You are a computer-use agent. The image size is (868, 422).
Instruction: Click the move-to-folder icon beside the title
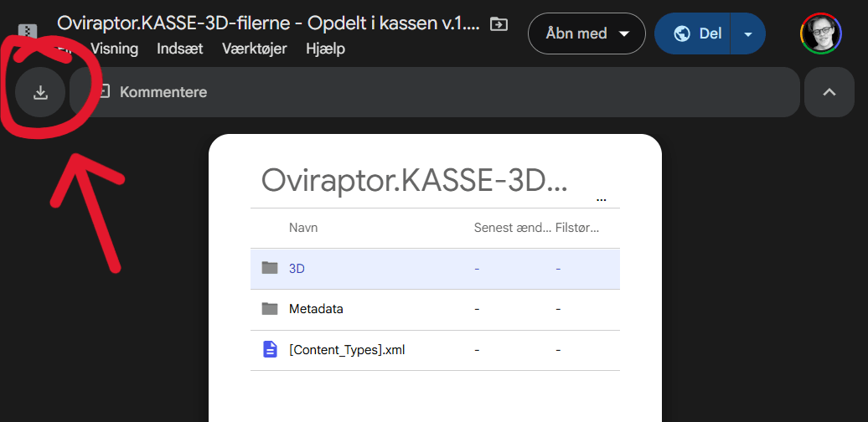499,24
